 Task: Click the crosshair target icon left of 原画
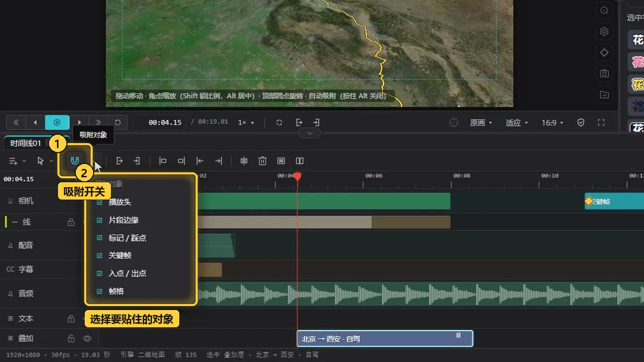(x=454, y=122)
